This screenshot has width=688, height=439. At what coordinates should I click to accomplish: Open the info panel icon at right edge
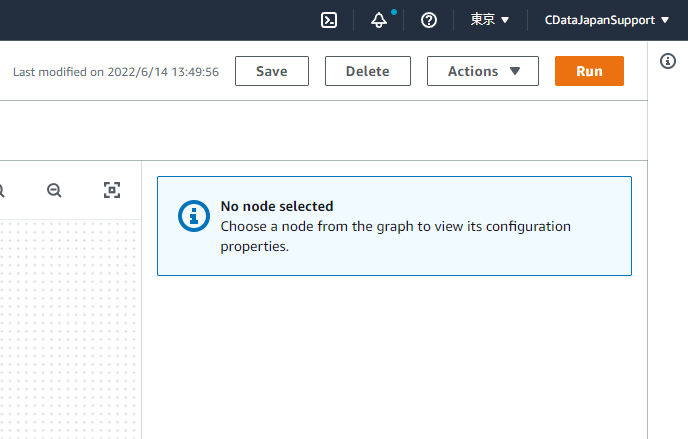tap(669, 62)
